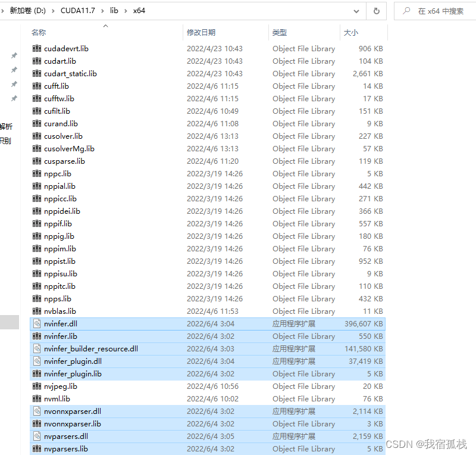Click the nvonnxparser.lib file icon
The image size is (476, 455).
pyautogui.click(x=37, y=423)
